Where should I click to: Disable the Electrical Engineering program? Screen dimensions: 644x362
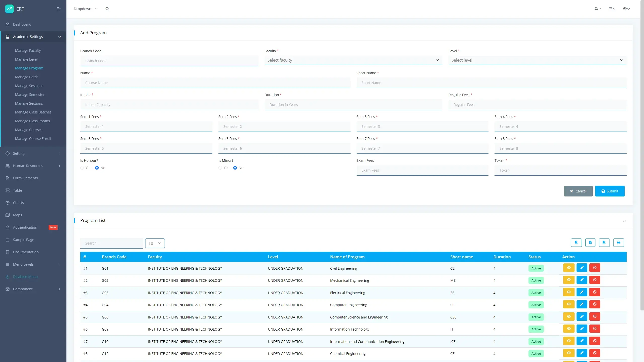[x=595, y=292]
